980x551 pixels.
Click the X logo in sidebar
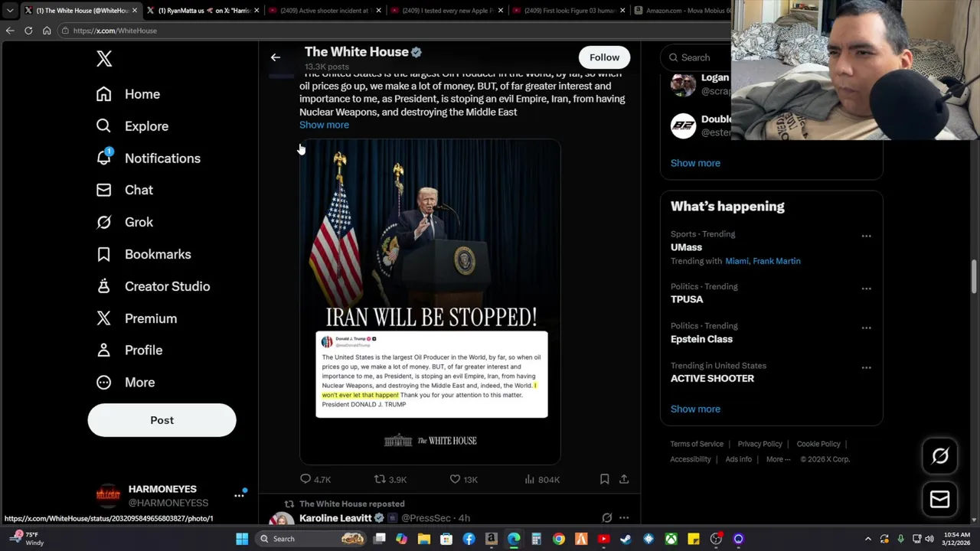coord(104,59)
